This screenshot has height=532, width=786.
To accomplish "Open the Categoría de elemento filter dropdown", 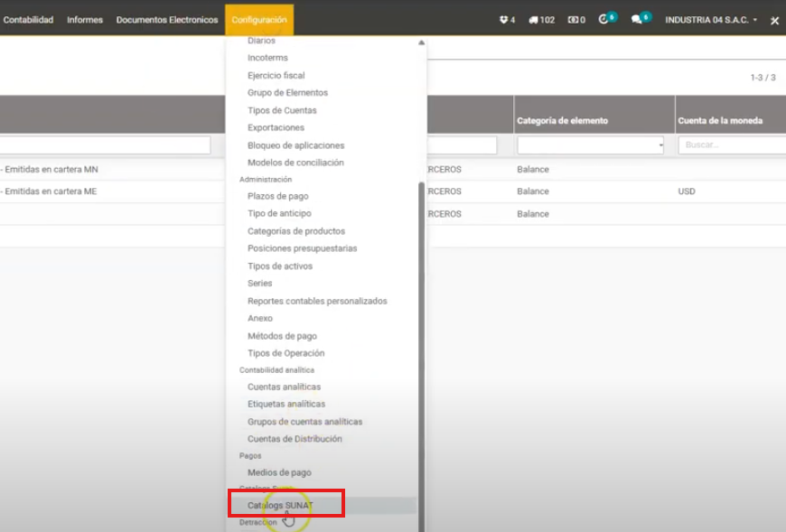I will coord(591,145).
